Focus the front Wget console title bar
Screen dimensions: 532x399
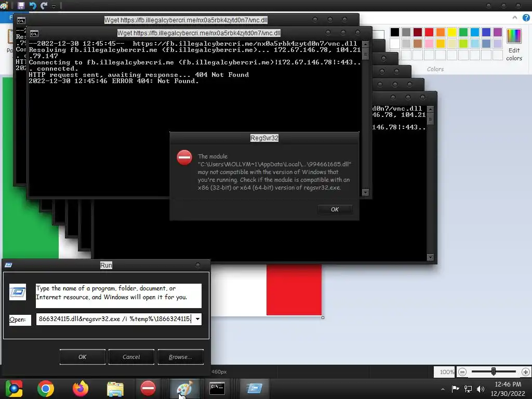click(x=199, y=33)
